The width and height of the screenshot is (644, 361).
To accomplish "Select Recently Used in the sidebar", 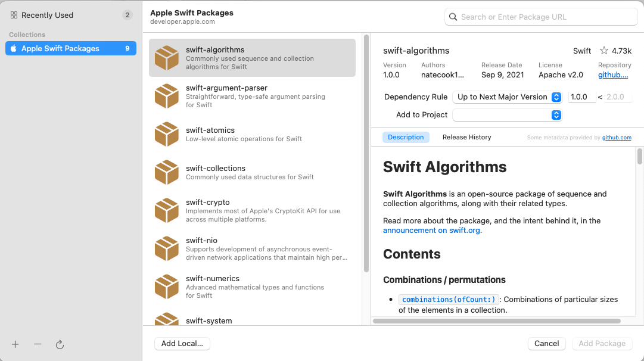I will pos(47,15).
